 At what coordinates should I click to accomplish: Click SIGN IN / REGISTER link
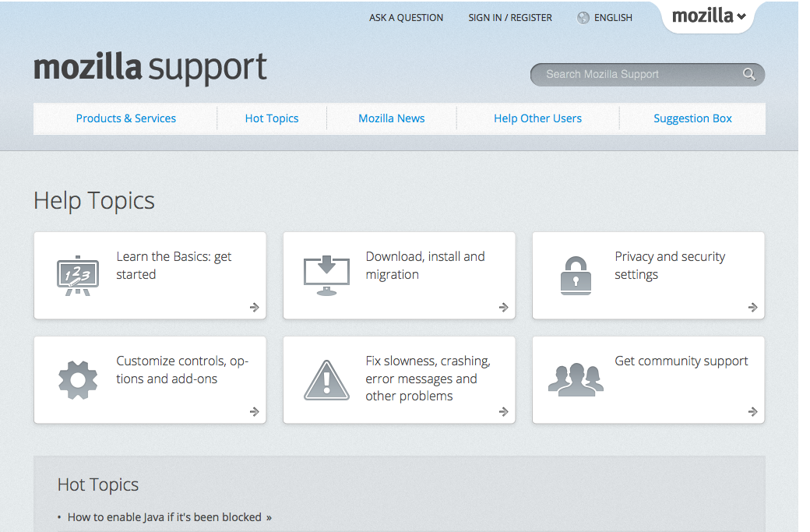[x=510, y=18]
